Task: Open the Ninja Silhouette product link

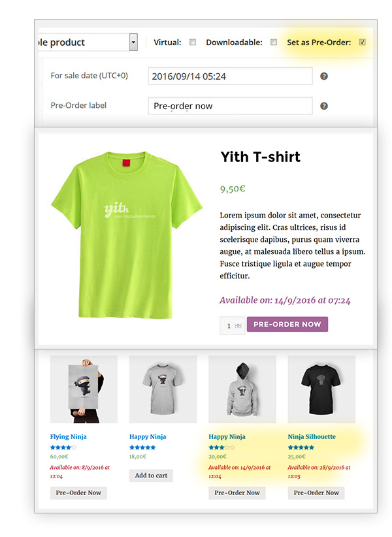Action: pyautogui.click(x=312, y=436)
